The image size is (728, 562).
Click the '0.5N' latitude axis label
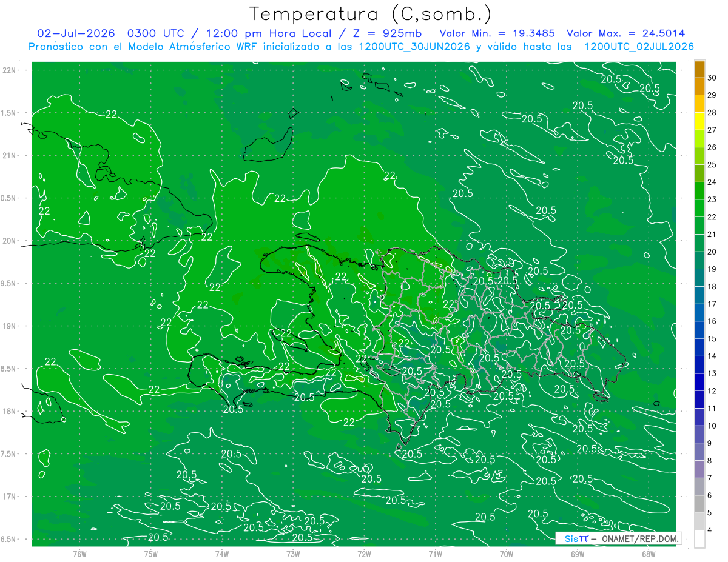point(8,198)
